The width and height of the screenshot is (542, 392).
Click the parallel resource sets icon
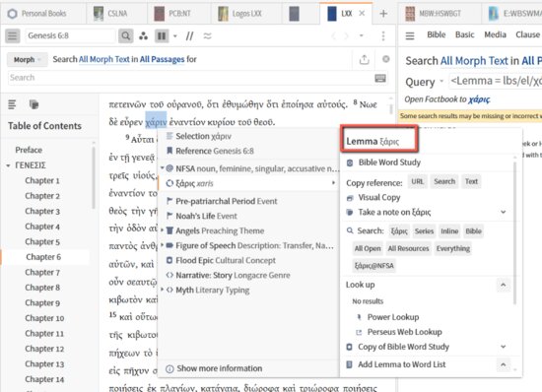(x=144, y=35)
